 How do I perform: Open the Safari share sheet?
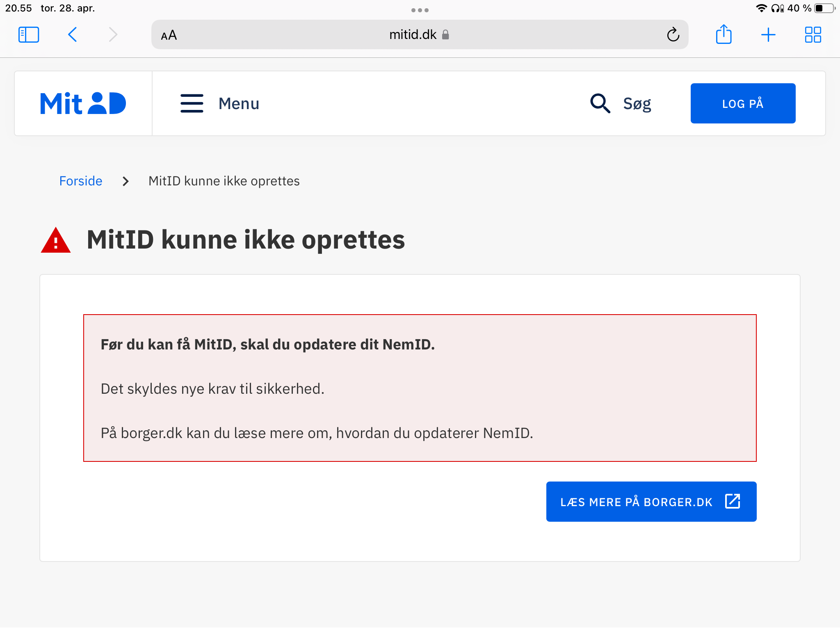point(724,34)
